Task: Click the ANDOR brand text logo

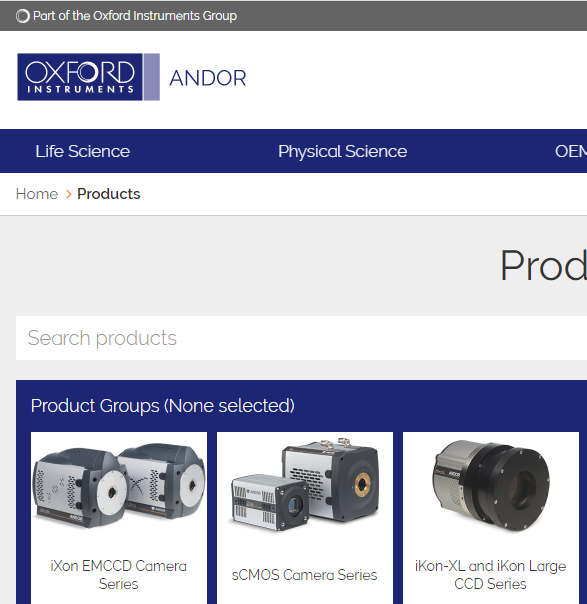Action: click(x=208, y=78)
